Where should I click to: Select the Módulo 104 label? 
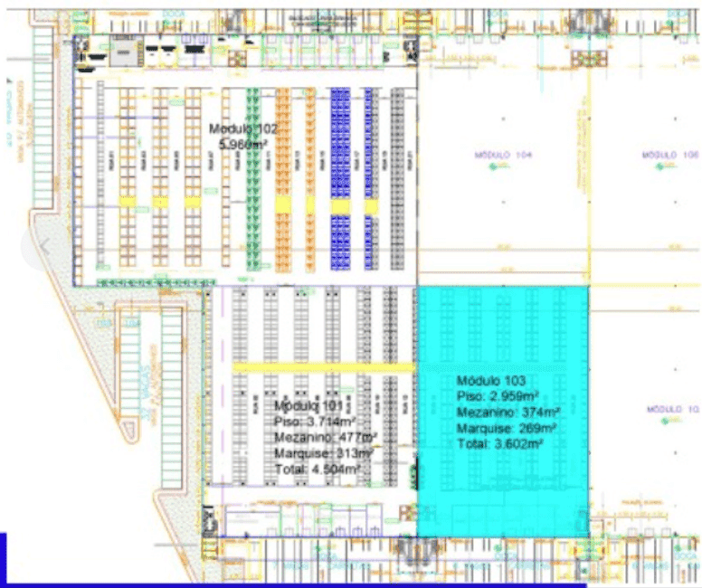coord(504,156)
